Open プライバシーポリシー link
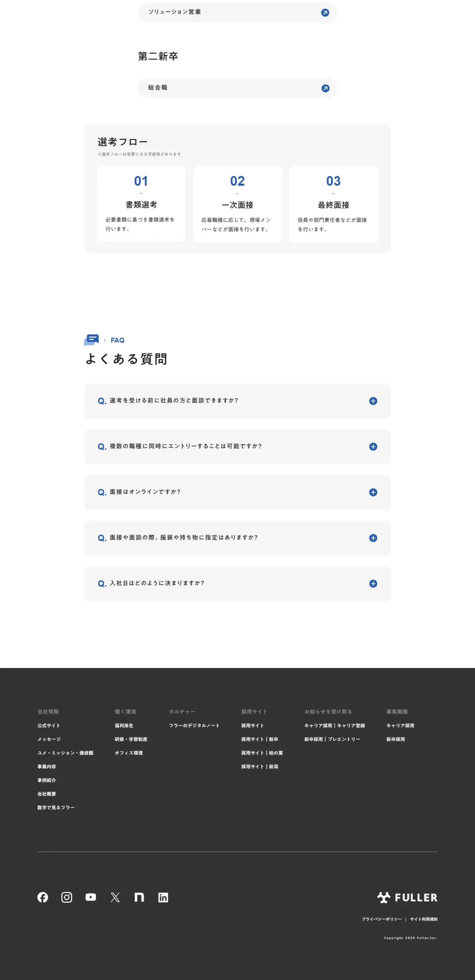Screen dimensions: 475x980 [x=382, y=919]
